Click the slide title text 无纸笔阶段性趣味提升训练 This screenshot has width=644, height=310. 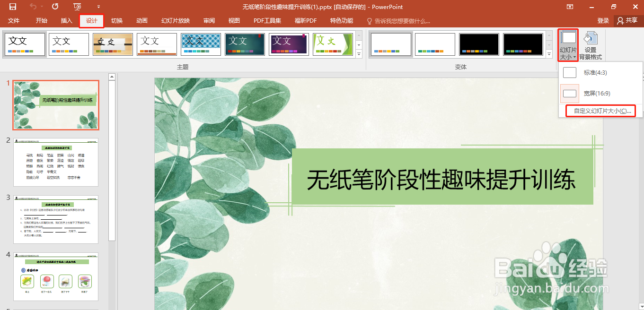coord(441,180)
